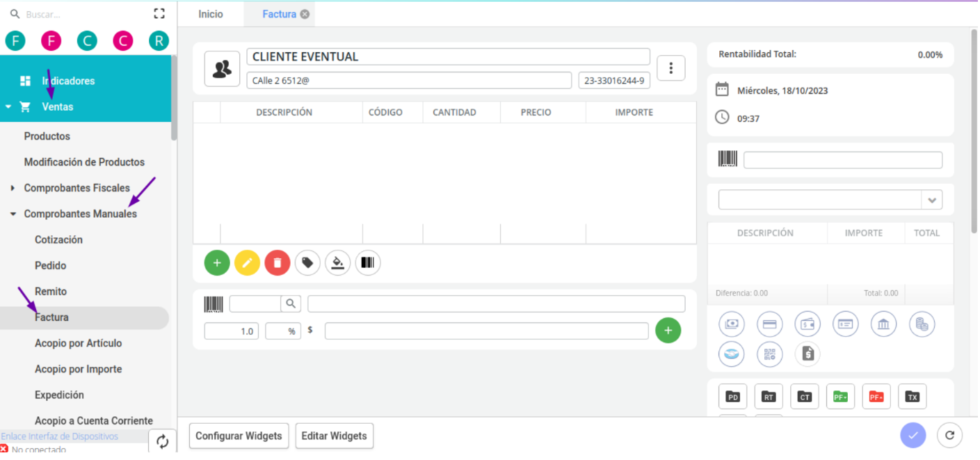Click the teal C shortcut circle
Image resolution: width=980 pixels, height=460 pixels.
coord(87,41)
